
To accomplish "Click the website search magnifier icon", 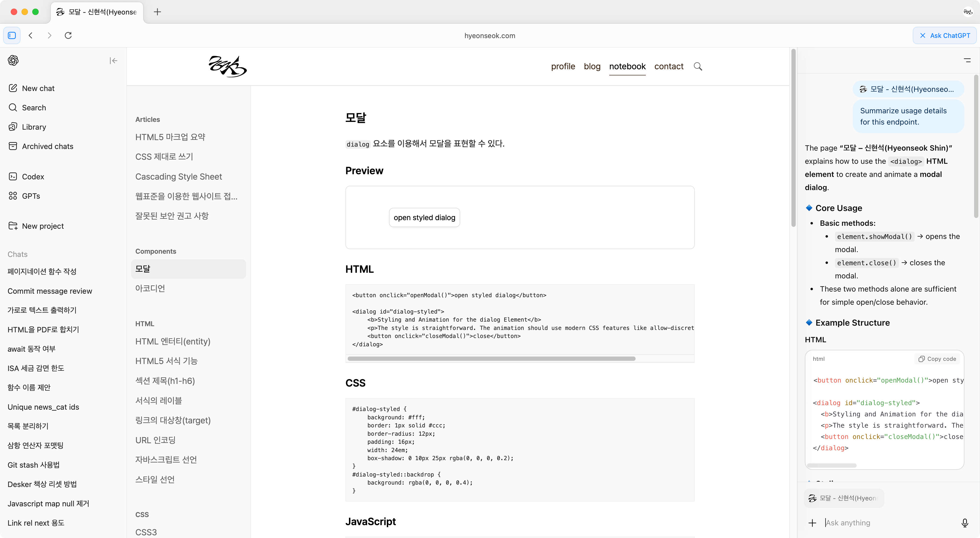I will [698, 67].
